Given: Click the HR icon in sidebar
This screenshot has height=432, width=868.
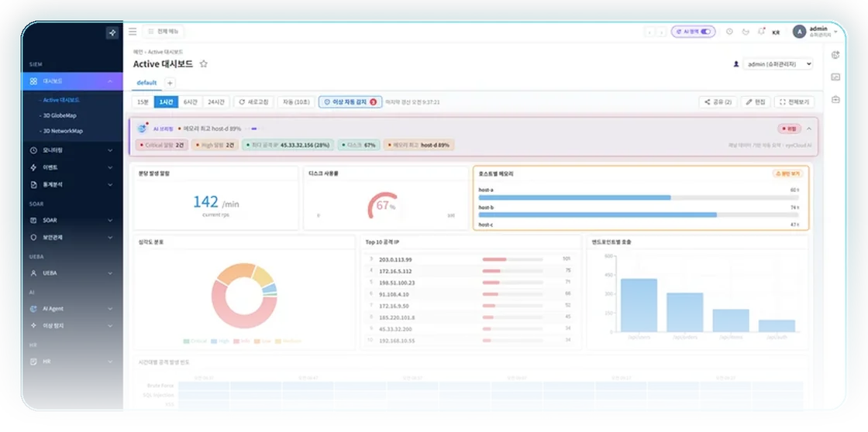Looking at the screenshot, I should (x=34, y=362).
